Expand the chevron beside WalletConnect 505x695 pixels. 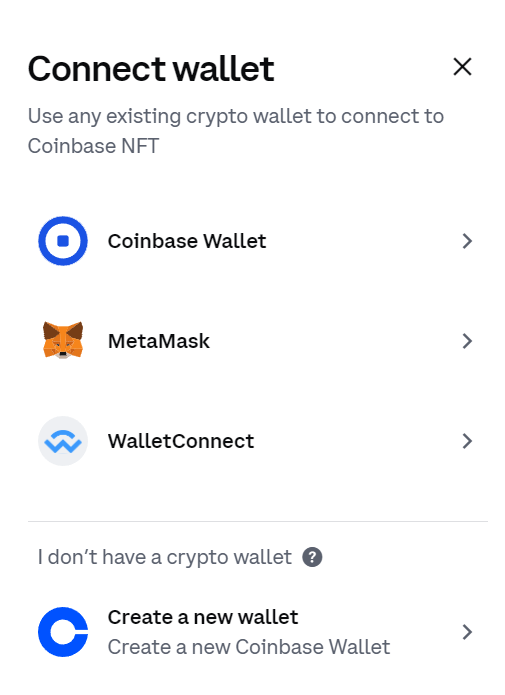pyautogui.click(x=467, y=441)
